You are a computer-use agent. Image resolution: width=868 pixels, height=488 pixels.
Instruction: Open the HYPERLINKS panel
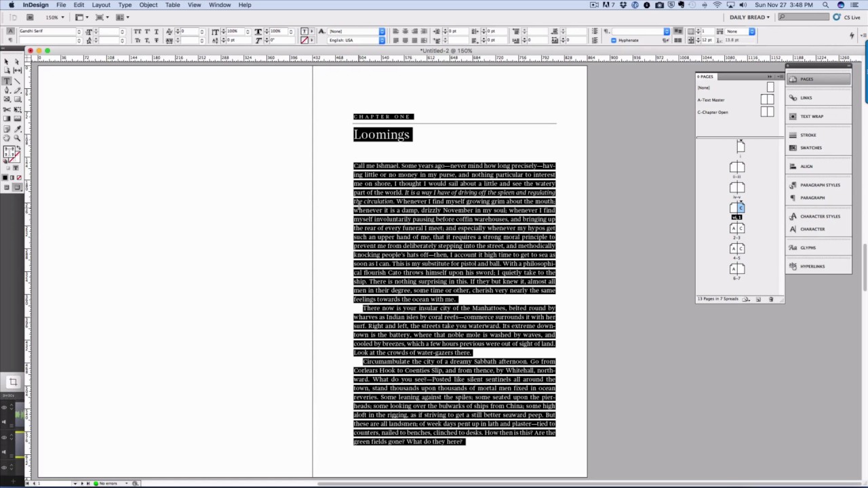[819, 266]
